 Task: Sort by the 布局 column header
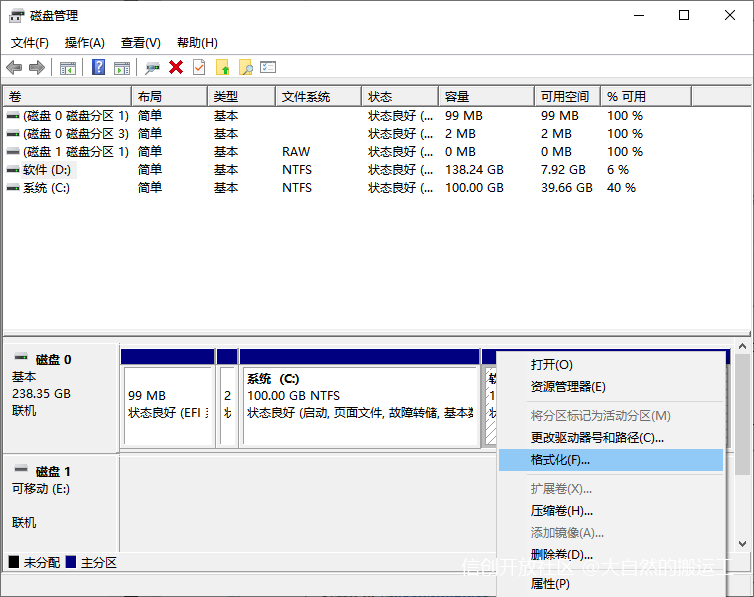click(x=169, y=97)
